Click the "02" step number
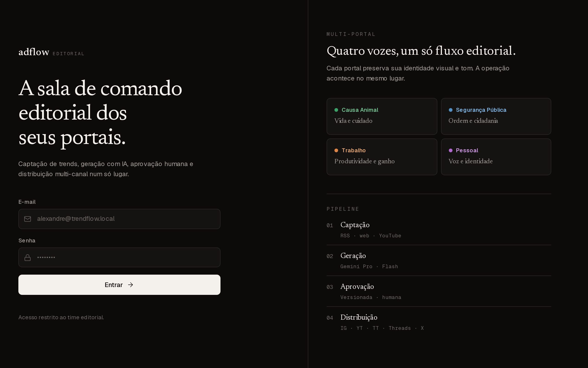The height and width of the screenshot is (368, 588). pos(330,256)
